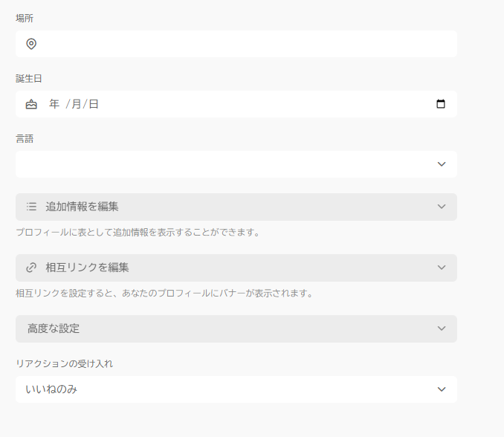Screen dimensions: 504x437
Task: Select the 月 month field in birthday
Action: tap(76, 104)
